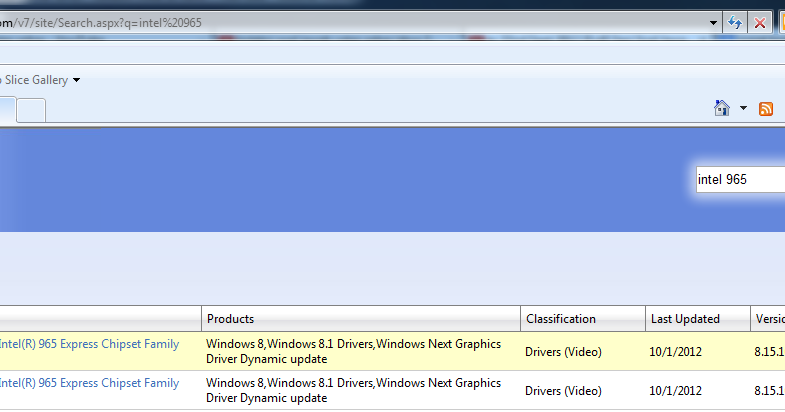Open a new blank tab
The width and height of the screenshot is (785, 412).
point(31,110)
